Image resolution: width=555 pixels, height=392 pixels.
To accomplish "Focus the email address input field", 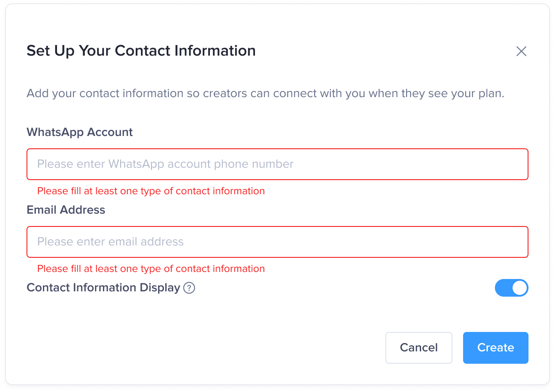I will tap(277, 242).
